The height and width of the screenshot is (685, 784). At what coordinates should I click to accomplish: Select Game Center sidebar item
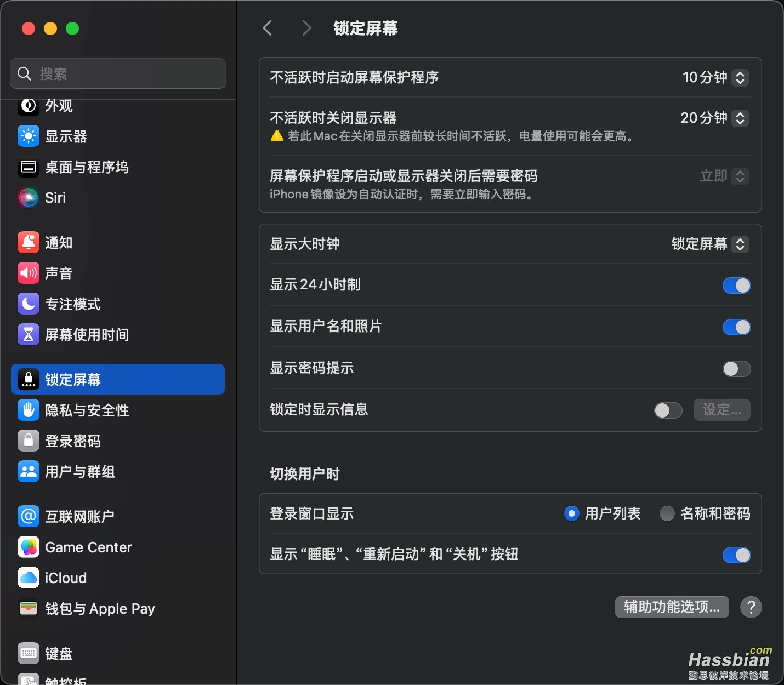click(118, 547)
